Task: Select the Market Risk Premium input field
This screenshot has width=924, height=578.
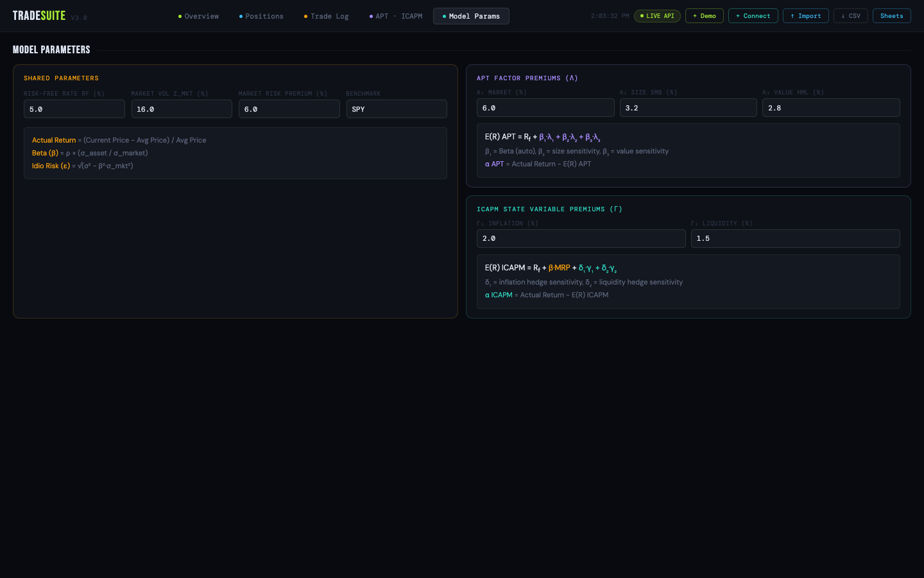Action: pyautogui.click(x=289, y=109)
